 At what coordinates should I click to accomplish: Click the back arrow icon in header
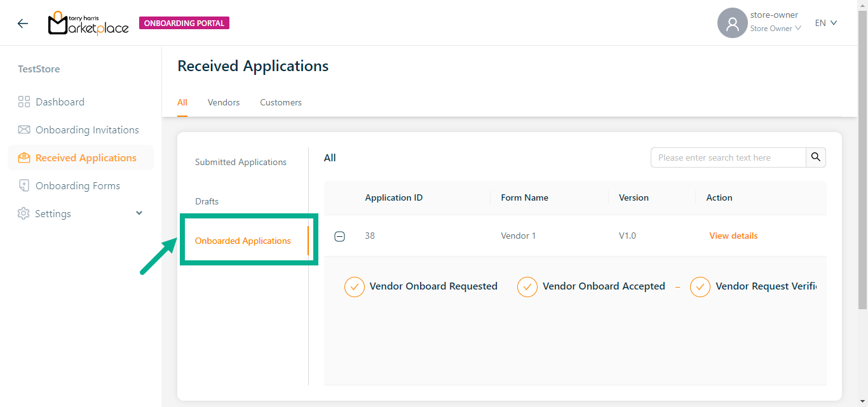click(x=23, y=23)
